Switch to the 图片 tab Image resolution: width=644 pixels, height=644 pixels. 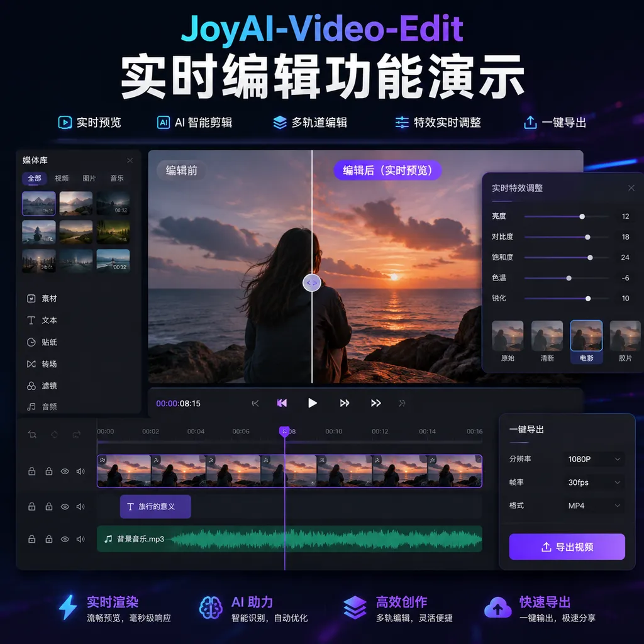point(89,178)
